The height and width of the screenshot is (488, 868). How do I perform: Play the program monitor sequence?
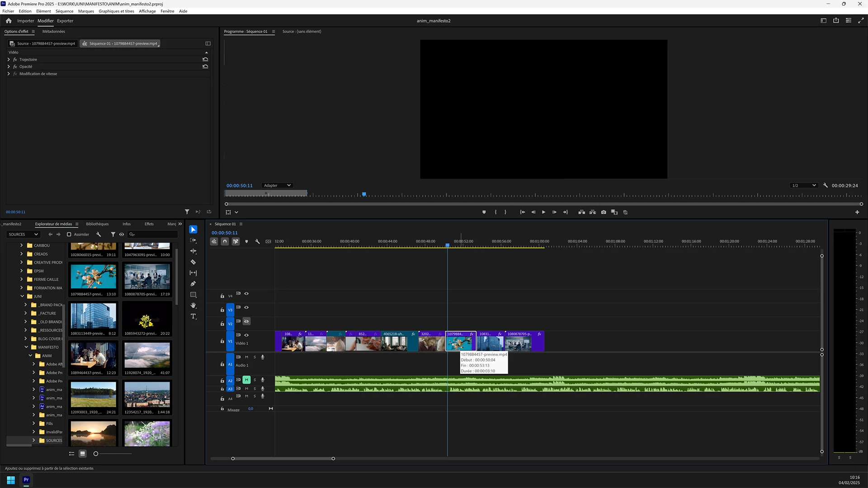[543, 212]
